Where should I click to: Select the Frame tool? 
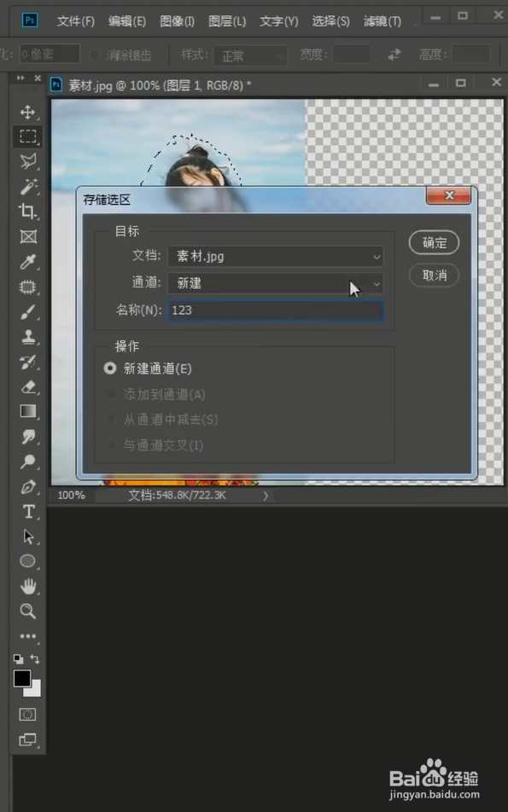click(x=27, y=236)
